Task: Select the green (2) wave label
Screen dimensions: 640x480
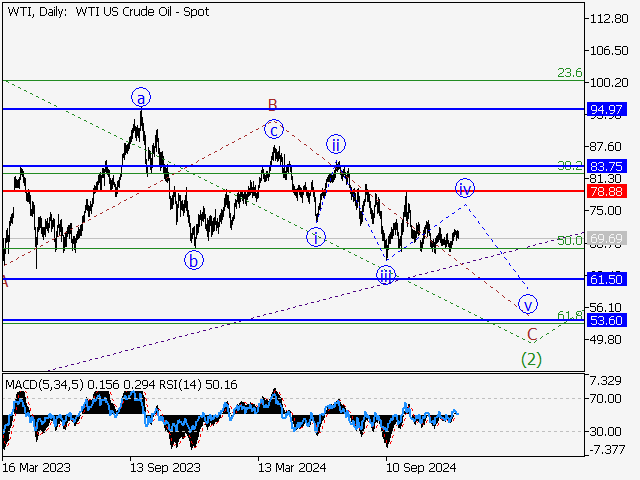Action: click(532, 358)
